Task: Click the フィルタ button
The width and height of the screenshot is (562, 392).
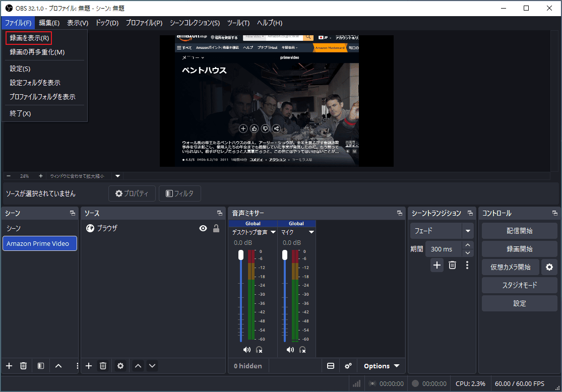Action: tap(179, 193)
